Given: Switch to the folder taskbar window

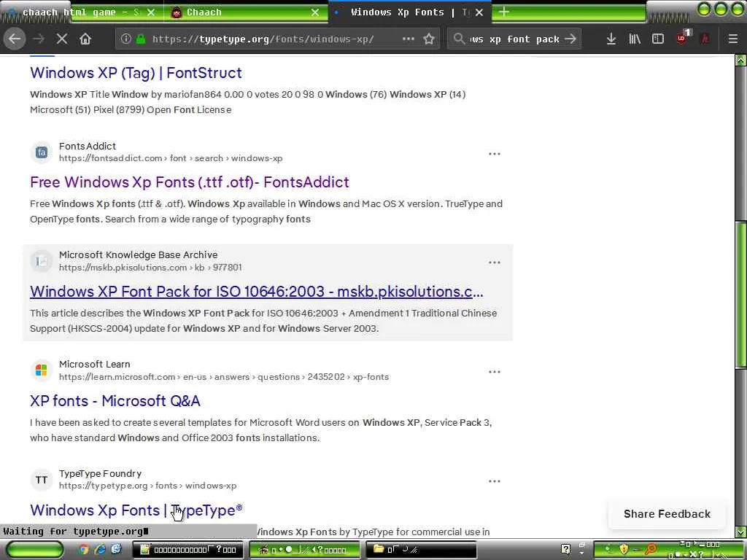Looking at the screenshot, I should pyautogui.click(x=421, y=550).
